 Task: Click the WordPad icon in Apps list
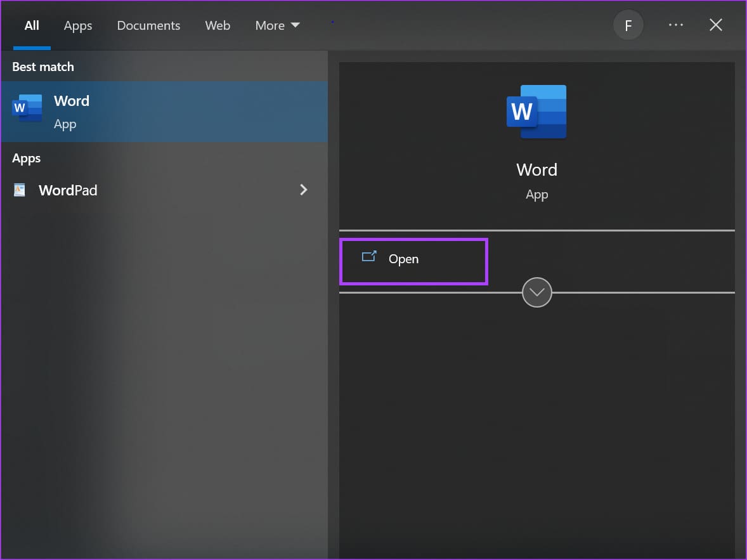(x=20, y=190)
